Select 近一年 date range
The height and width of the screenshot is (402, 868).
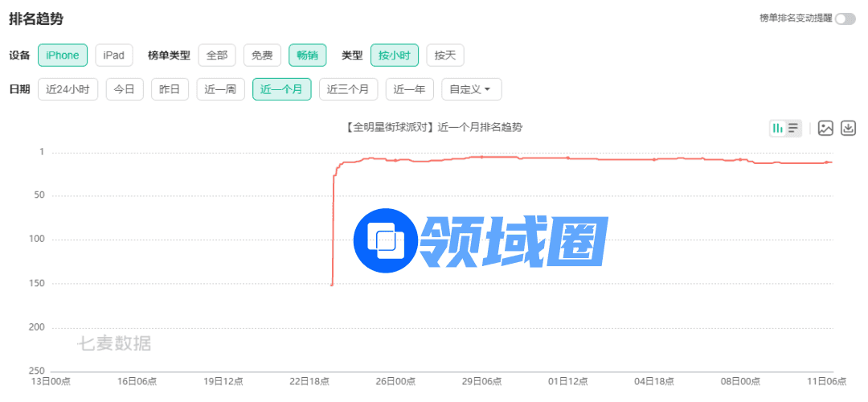coord(410,89)
